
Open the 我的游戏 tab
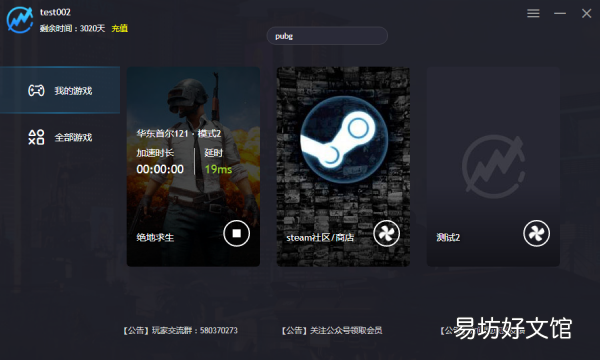(60, 90)
